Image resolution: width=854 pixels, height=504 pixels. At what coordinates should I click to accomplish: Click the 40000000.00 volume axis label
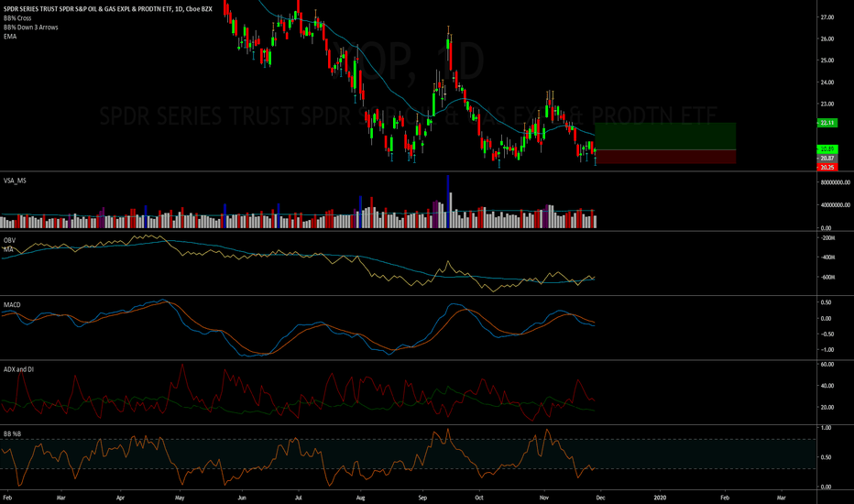pos(836,205)
